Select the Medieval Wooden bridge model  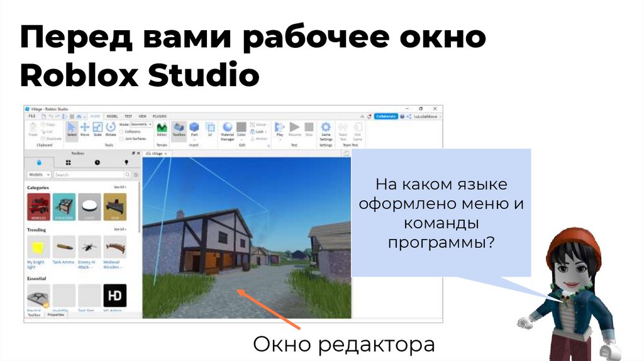115,247
